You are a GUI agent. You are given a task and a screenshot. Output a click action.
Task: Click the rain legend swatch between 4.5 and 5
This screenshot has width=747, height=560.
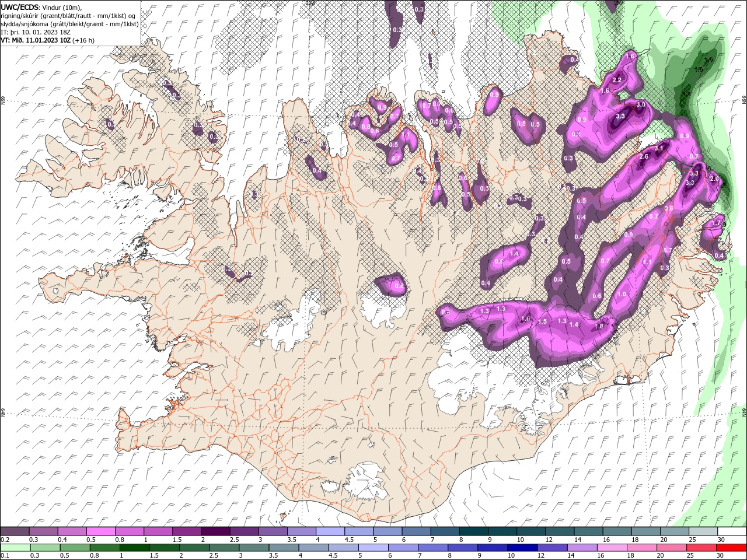[x=344, y=548]
